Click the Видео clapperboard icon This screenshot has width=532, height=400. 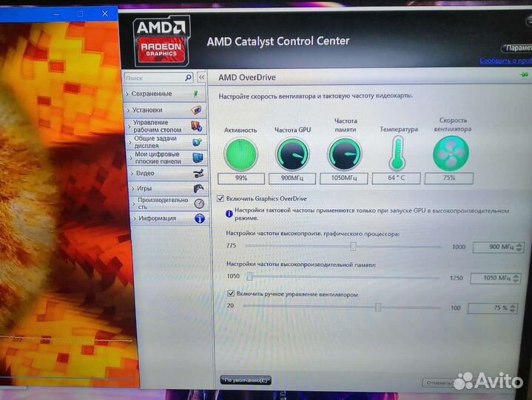(198, 173)
